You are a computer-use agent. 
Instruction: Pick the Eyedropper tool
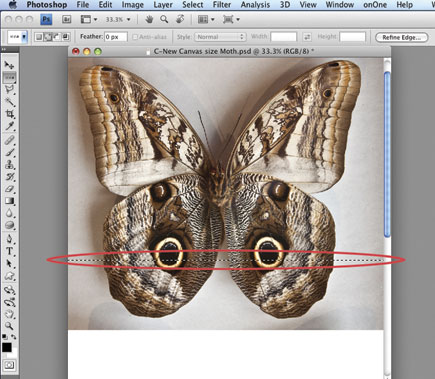9,126
